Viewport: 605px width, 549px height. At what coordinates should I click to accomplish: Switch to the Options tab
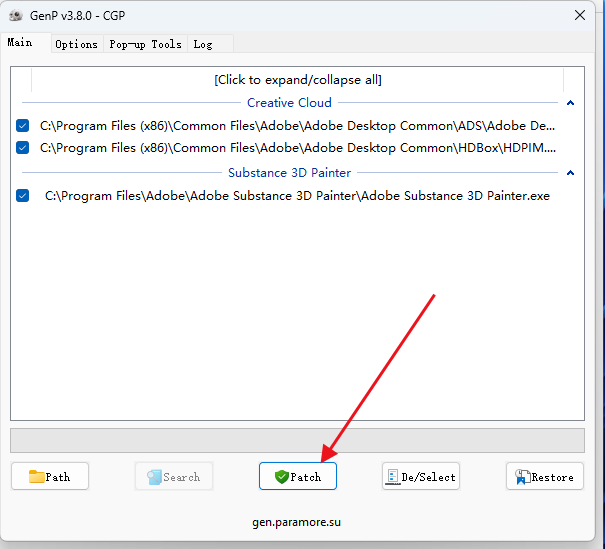coord(76,44)
